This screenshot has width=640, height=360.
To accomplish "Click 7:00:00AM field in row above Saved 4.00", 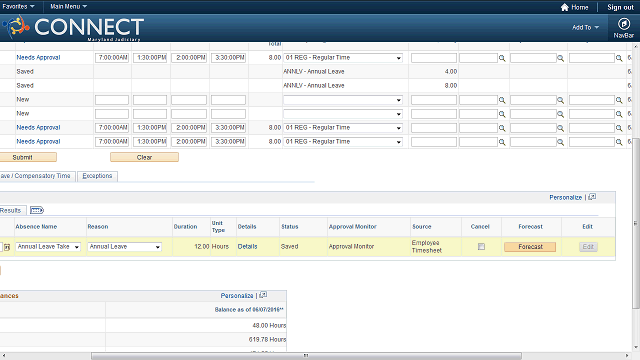I will pyautogui.click(x=112, y=58).
